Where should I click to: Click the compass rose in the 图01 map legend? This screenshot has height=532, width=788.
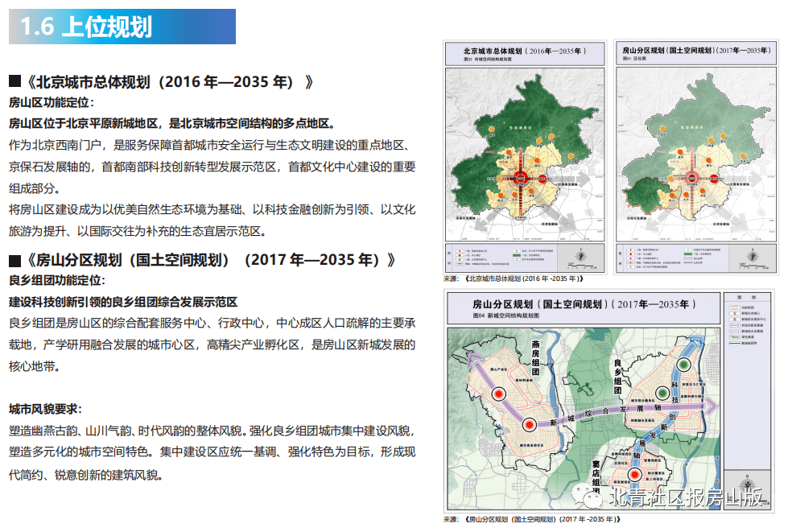(x=753, y=256)
